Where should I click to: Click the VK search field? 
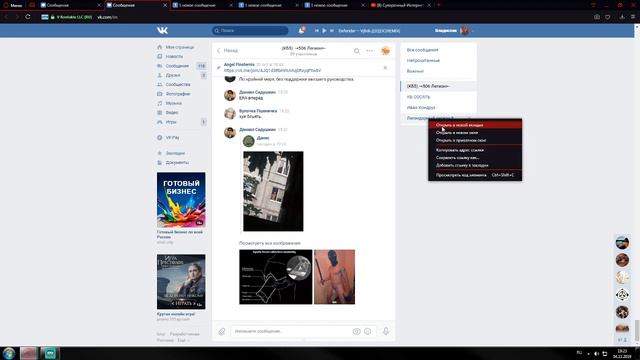pyautogui.click(x=250, y=31)
